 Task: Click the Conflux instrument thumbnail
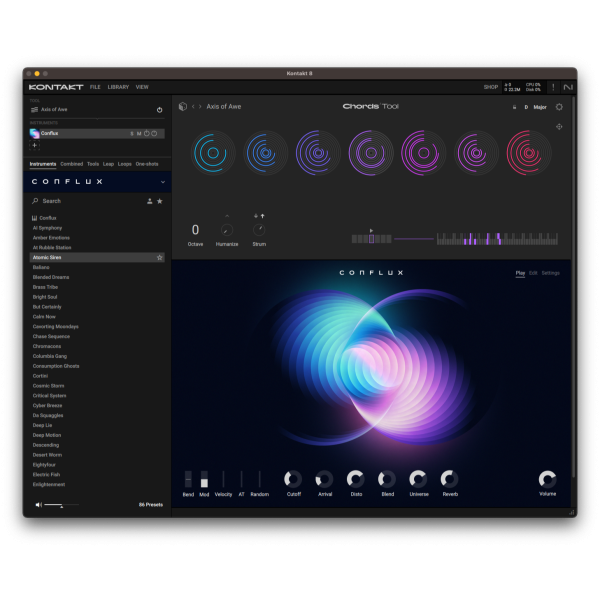pyautogui.click(x=34, y=134)
